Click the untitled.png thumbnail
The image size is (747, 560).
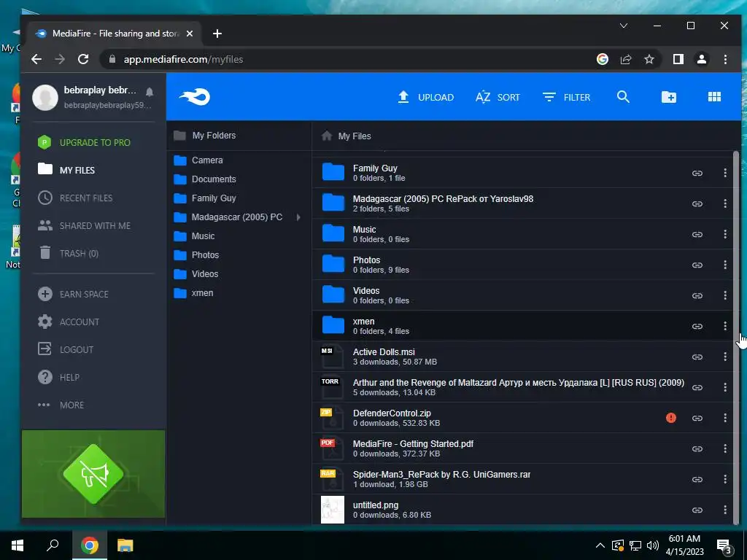333,510
